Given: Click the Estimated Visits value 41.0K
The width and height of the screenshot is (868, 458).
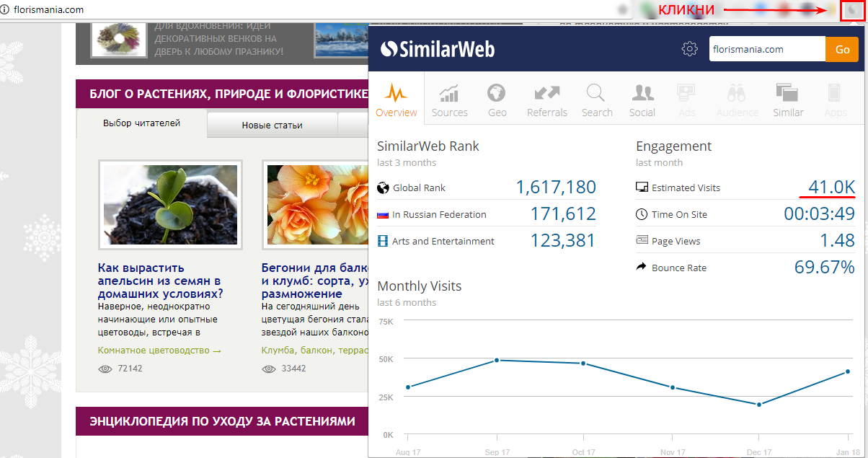Looking at the screenshot, I should point(831,188).
